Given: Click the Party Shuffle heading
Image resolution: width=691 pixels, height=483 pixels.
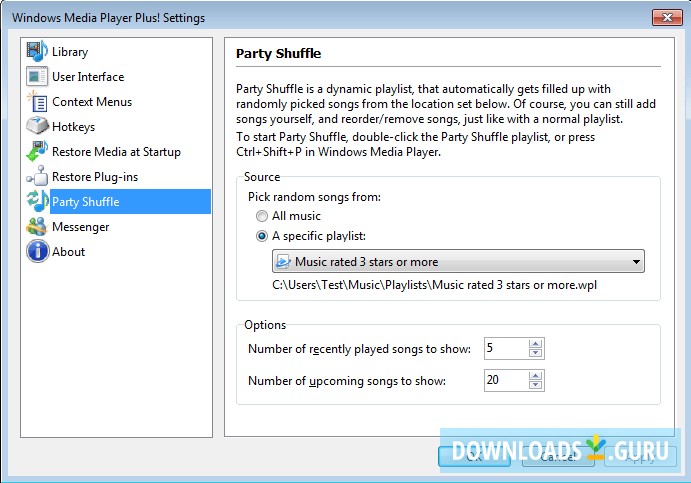Looking at the screenshot, I should [279, 53].
